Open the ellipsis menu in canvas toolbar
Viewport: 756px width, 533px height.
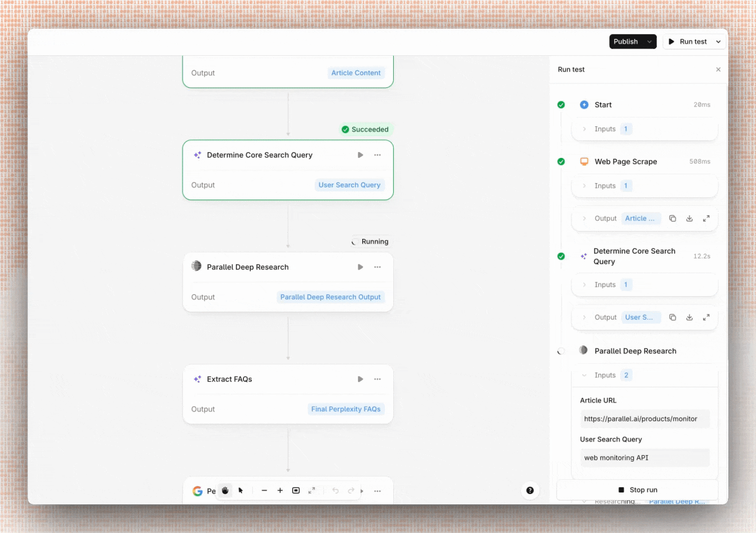[x=378, y=491]
